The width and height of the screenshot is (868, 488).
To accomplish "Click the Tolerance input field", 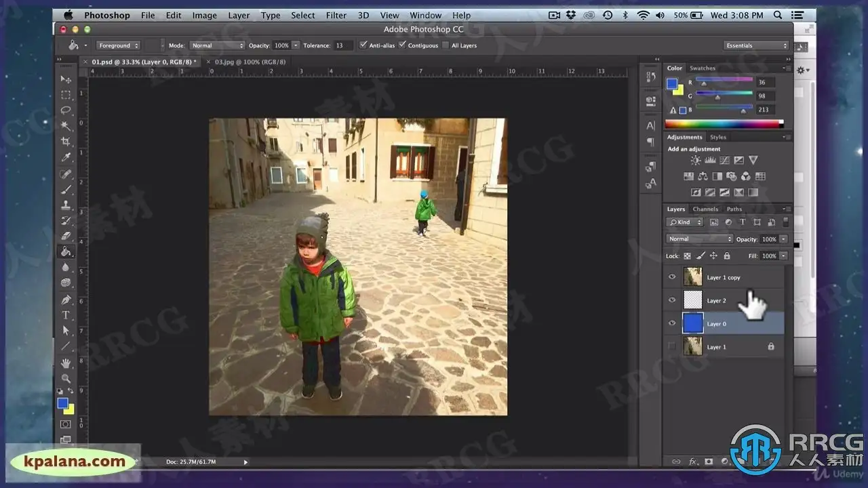I will [x=344, y=45].
